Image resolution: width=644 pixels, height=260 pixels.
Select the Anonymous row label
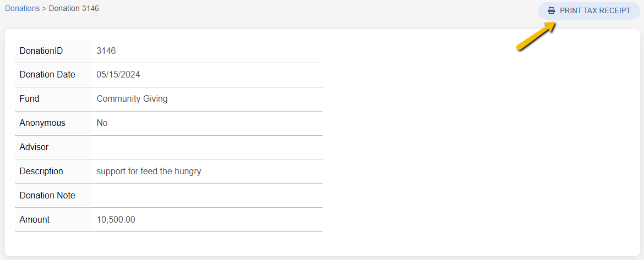tap(42, 123)
